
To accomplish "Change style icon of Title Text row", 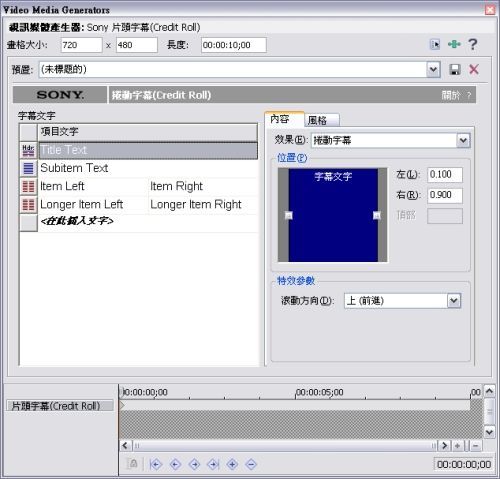I will tap(28, 150).
